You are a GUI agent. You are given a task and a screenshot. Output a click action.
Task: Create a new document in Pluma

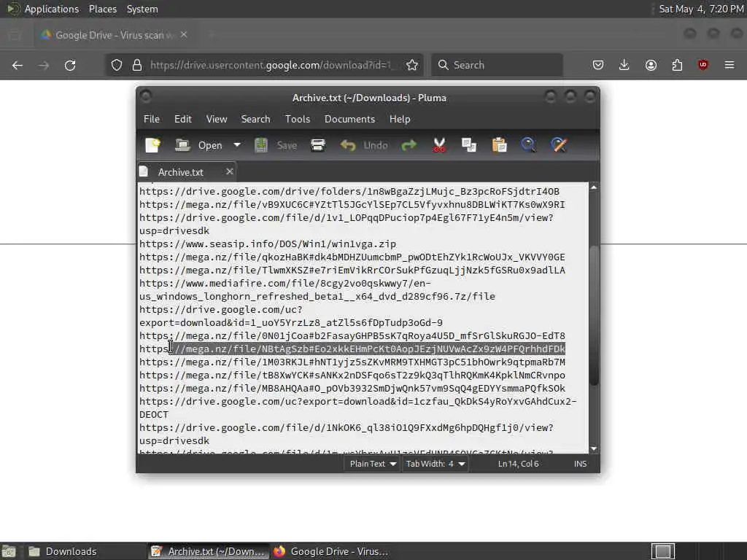153,145
